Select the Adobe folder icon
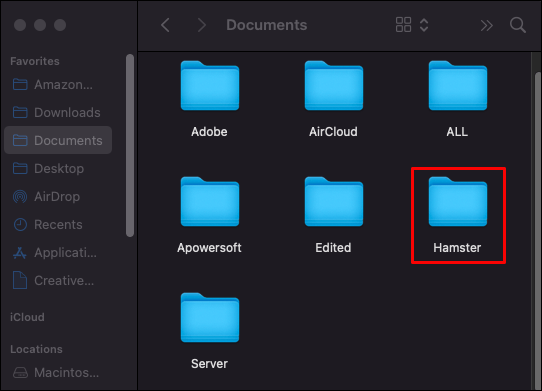The image size is (542, 391). [210, 85]
